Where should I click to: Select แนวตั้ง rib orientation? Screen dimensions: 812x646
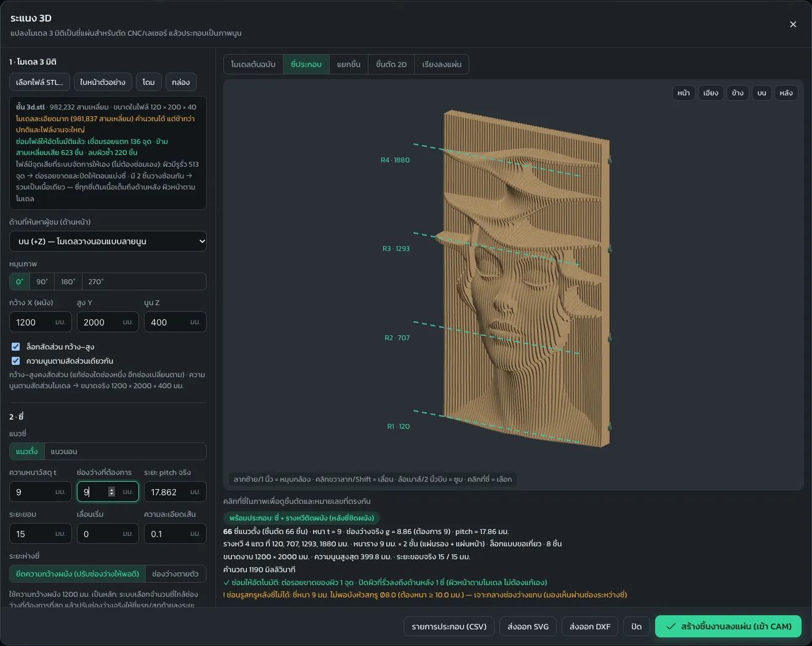click(x=27, y=452)
